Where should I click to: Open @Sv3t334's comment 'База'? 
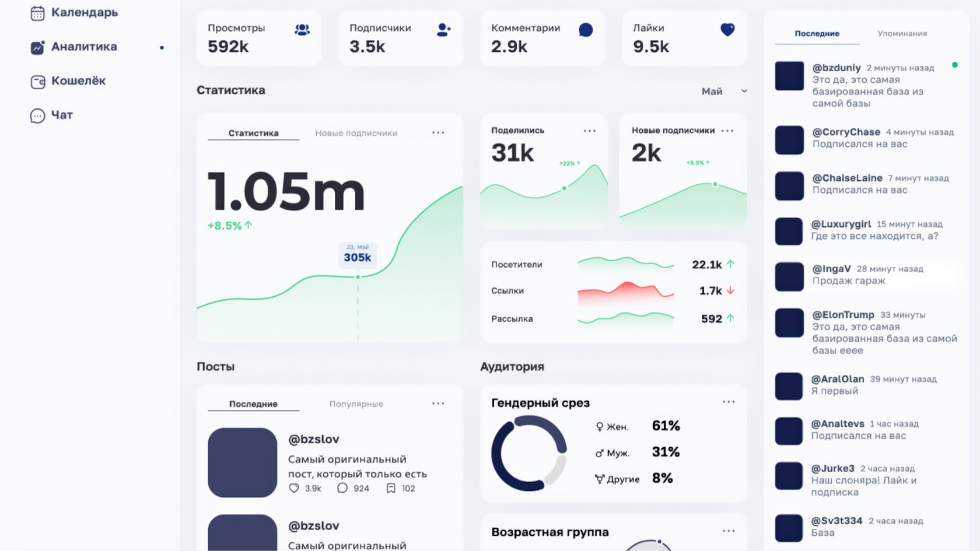[x=822, y=533]
